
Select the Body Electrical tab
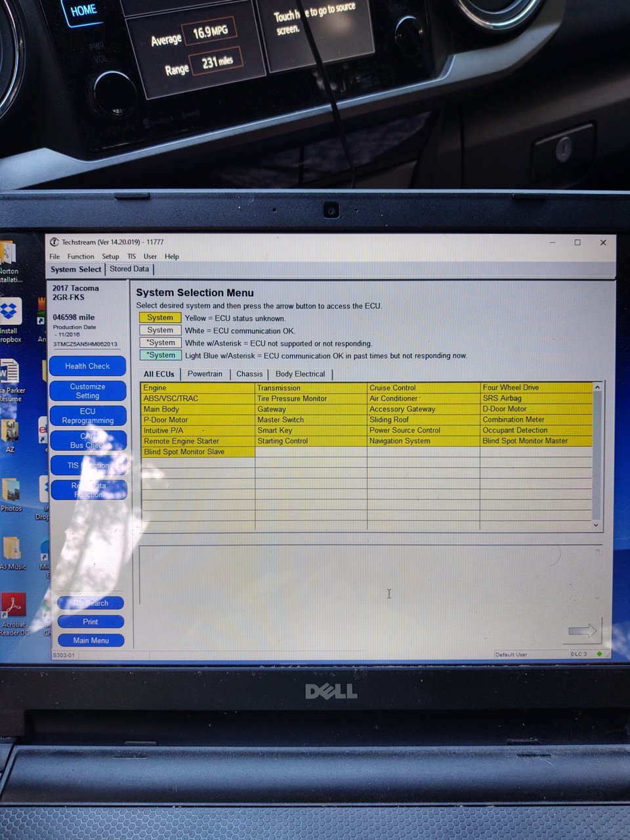coord(300,374)
